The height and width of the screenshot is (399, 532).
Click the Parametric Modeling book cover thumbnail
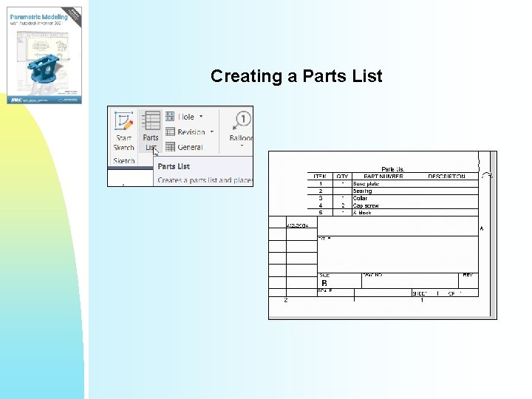click(x=44, y=55)
